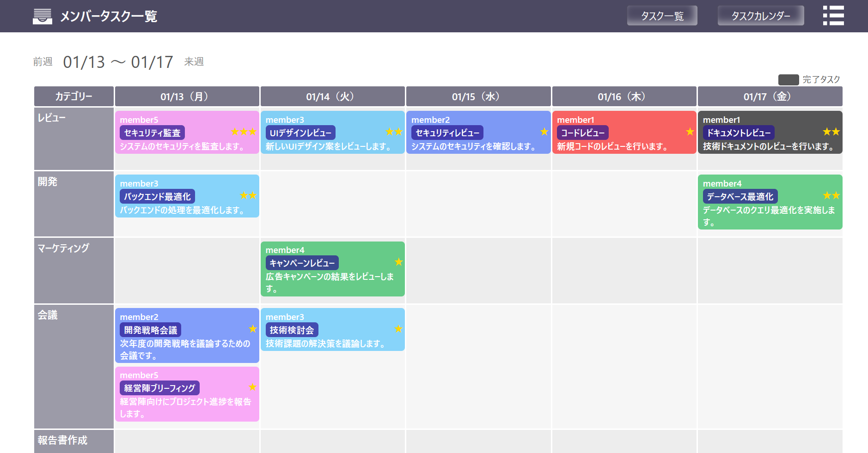
Task: Open the UIデザインレビュー task label
Action: (300, 133)
